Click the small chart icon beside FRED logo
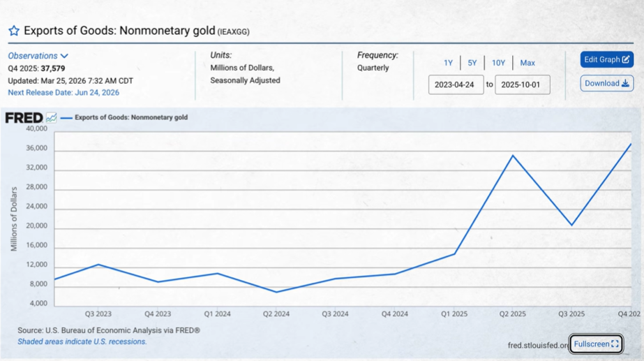The height and width of the screenshot is (361, 644). [x=51, y=118]
